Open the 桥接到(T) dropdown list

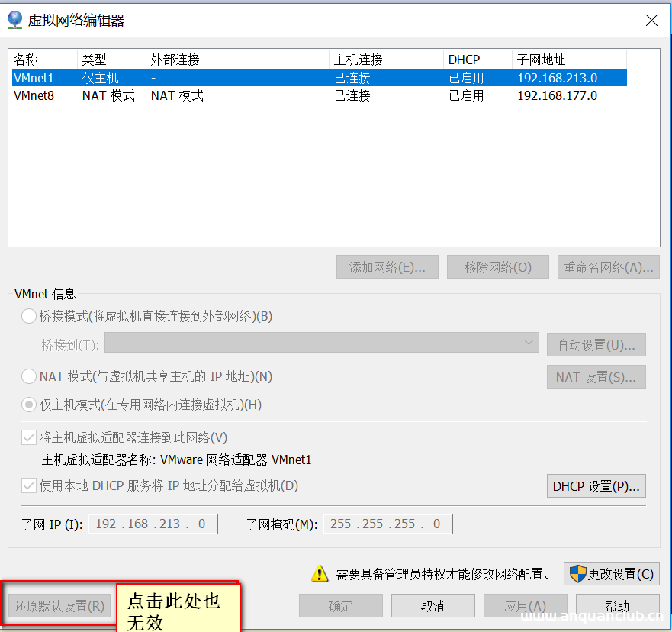(x=529, y=344)
